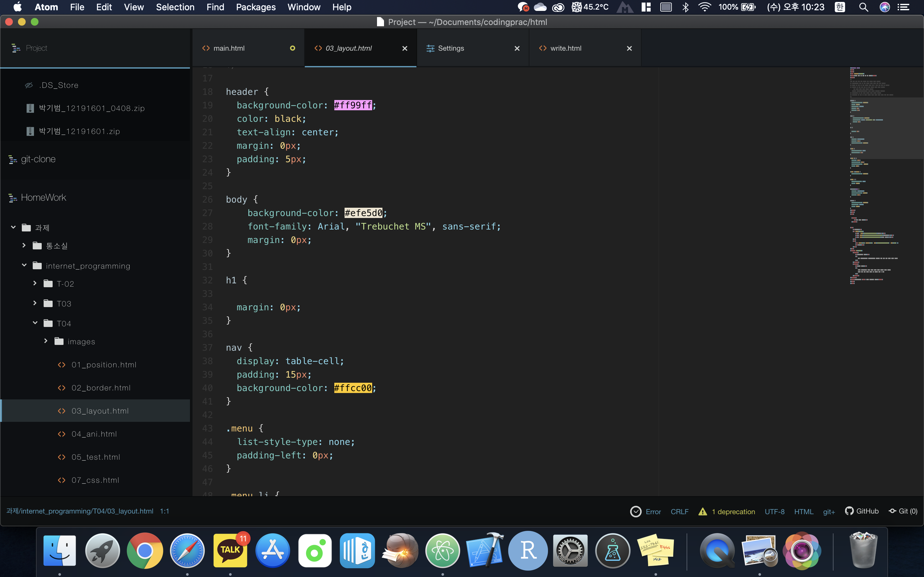Click the CRLF line ending selector
Screen dimensions: 924x577
[x=679, y=511]
